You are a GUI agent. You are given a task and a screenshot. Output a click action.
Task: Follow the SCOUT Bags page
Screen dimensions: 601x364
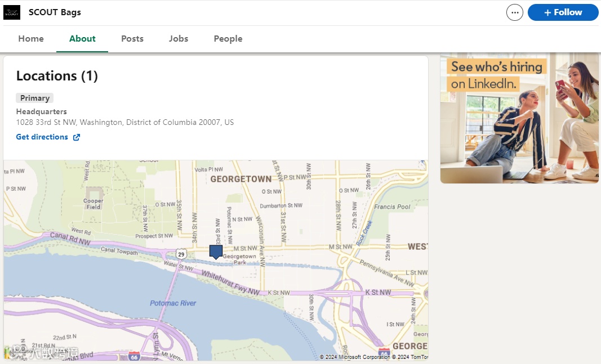tap(563, 12)
